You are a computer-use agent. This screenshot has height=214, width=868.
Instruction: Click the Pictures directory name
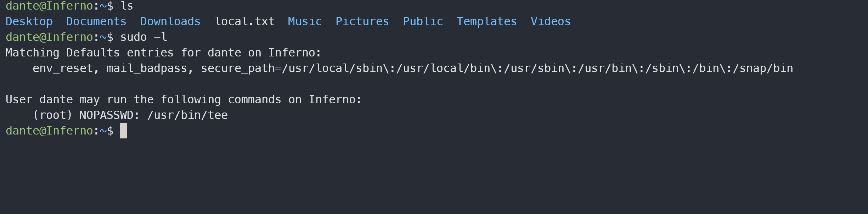point(362,22)
